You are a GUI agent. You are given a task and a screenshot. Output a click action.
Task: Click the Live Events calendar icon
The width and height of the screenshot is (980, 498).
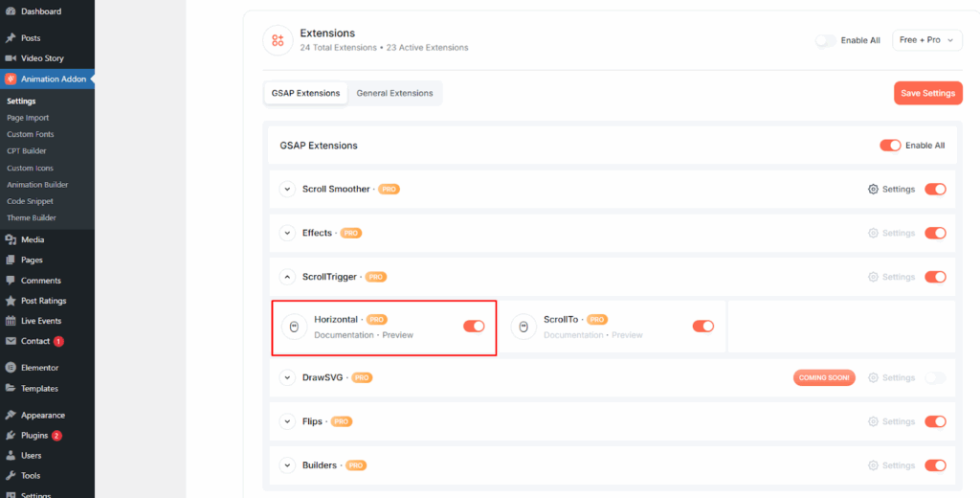(x=11, y=321)
